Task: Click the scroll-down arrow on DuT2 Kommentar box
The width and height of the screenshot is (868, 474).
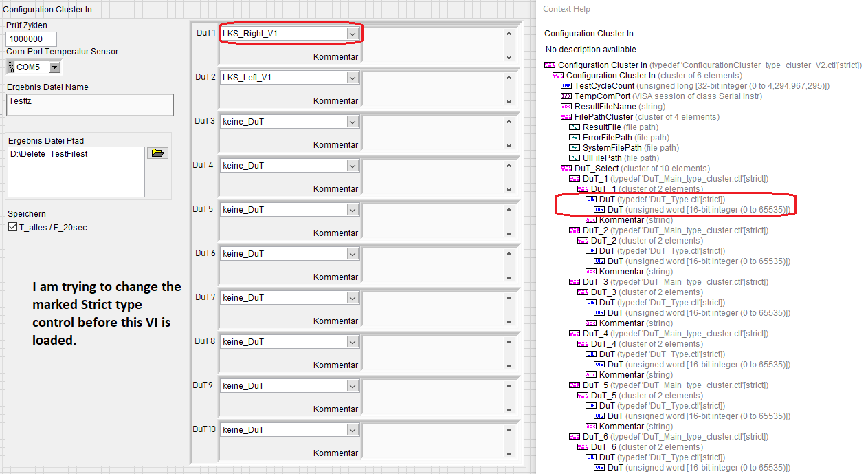Action: pos(508,100)
